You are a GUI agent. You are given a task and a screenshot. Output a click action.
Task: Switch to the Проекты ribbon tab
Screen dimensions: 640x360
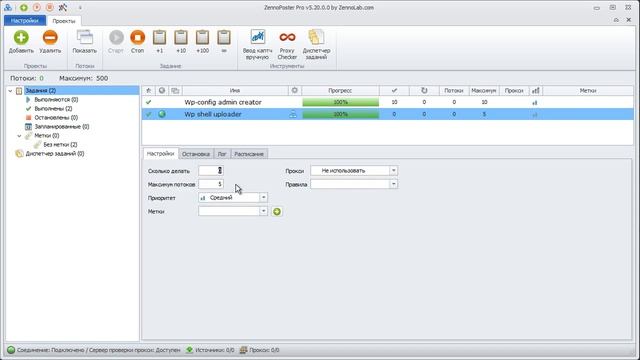tap(64, 21)
